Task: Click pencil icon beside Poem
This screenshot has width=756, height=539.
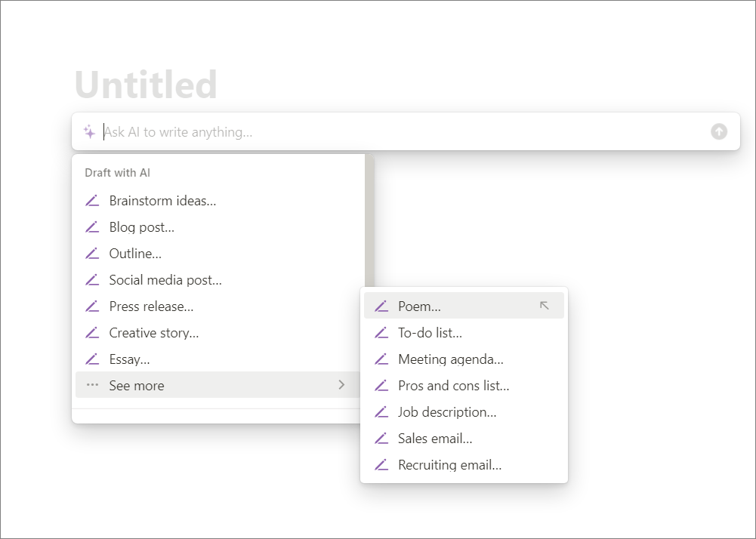Action: click(x=381, y=306)
